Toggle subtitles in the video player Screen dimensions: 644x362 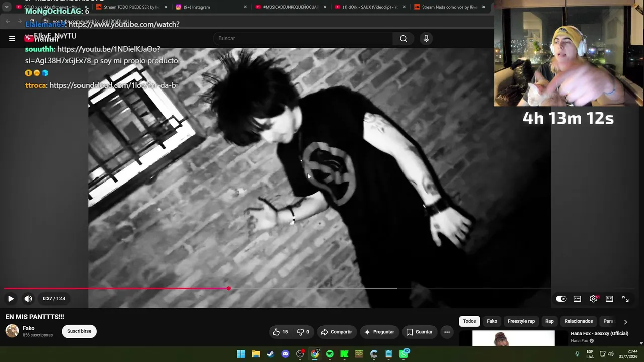pyautogui.click(x=577, y=299)
